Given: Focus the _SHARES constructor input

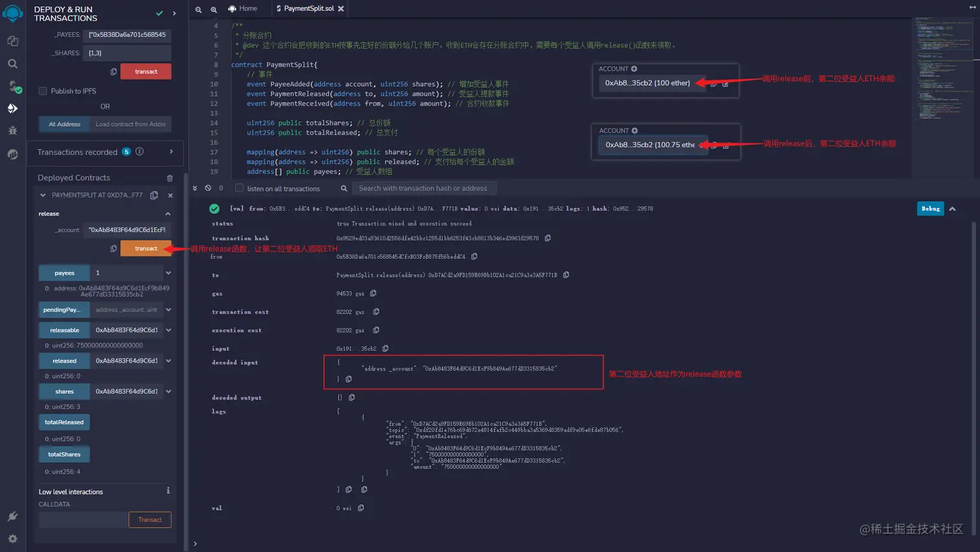Looking at the screenshot, I should [127, 53].
